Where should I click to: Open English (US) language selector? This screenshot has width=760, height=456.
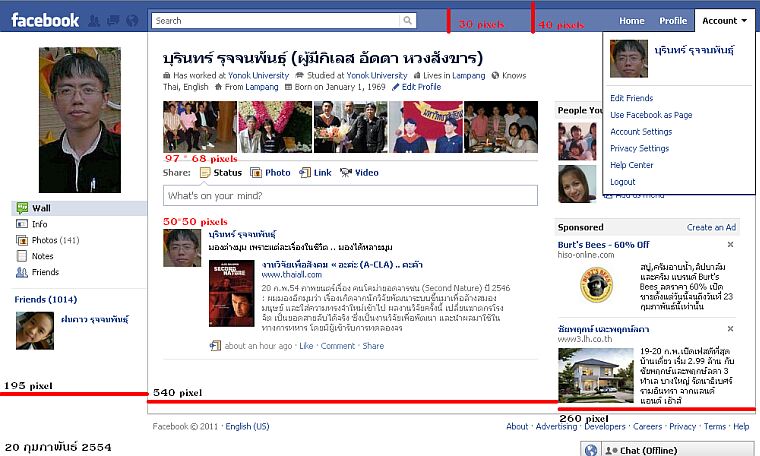pos(247,427)
